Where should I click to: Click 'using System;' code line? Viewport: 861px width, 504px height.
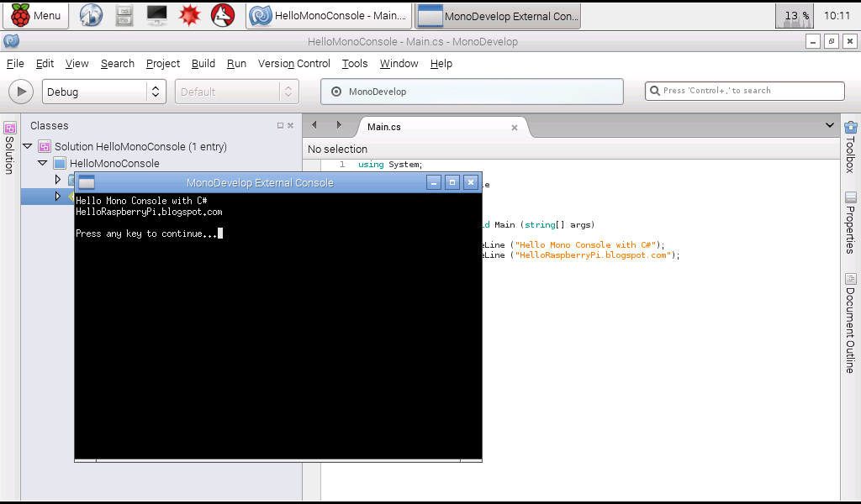click(x=390, y=165)
